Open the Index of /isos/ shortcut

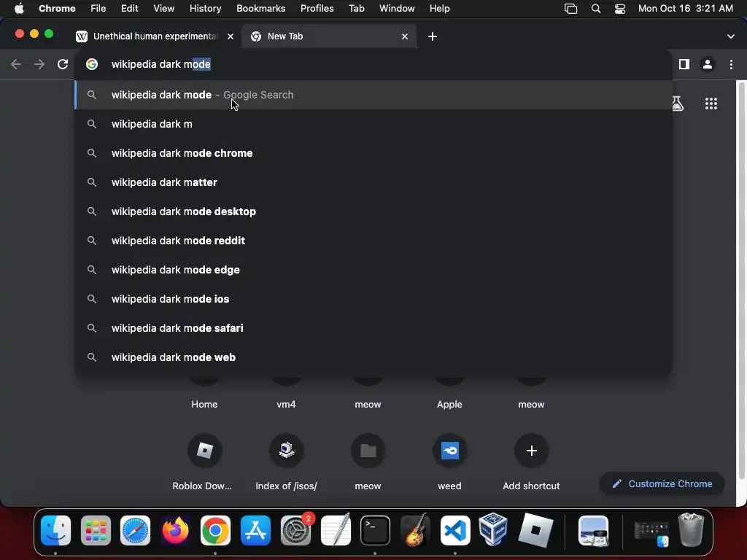[x=286, y=451]
